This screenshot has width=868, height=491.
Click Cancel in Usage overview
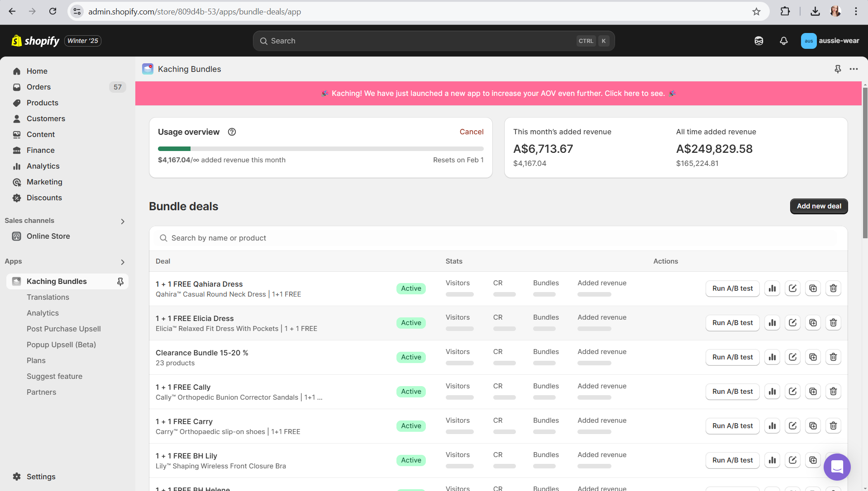[x=472, y=132]
